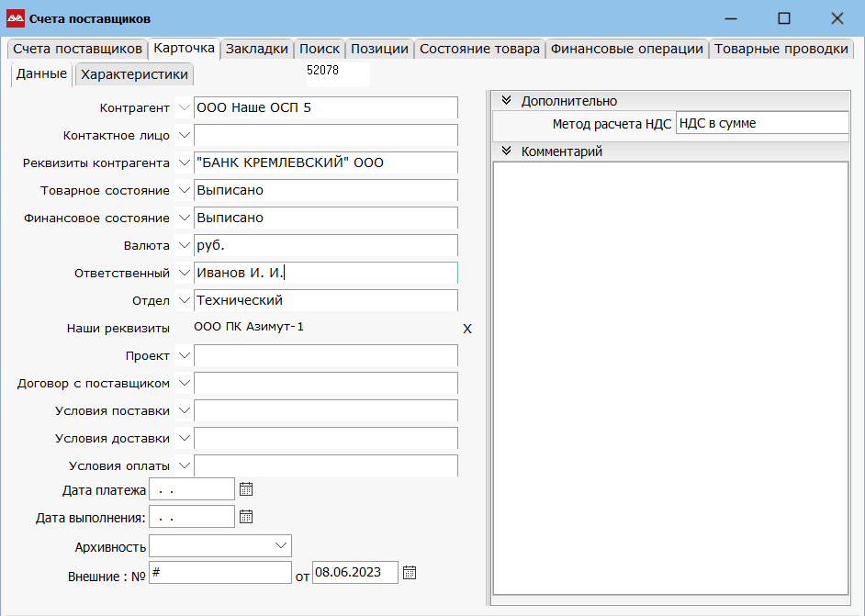The image size is (865, 616).
Task: Open calendar picker for Дата платежа
Action: (x=245, y=489)
